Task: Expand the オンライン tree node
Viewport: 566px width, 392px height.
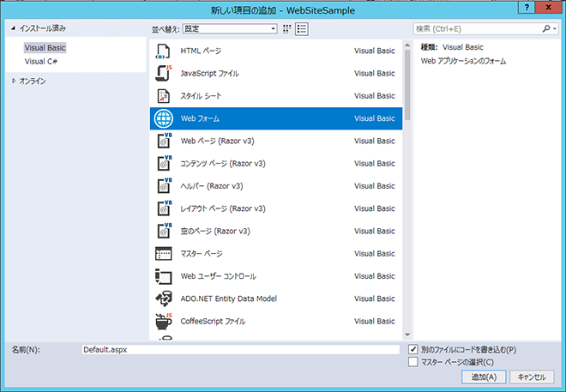Action: [x=14, y=81]
